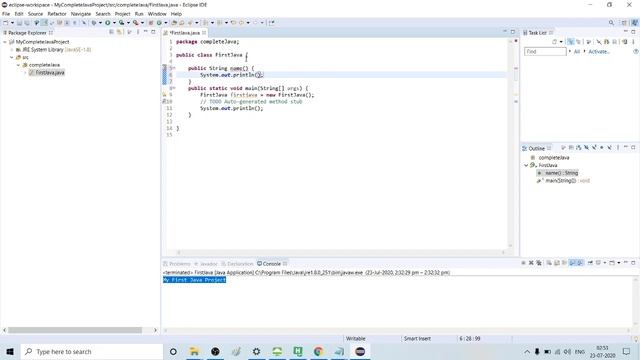Click the Save All toolbar icon
Screen dimensions: 640x360
tap(27, 23)
